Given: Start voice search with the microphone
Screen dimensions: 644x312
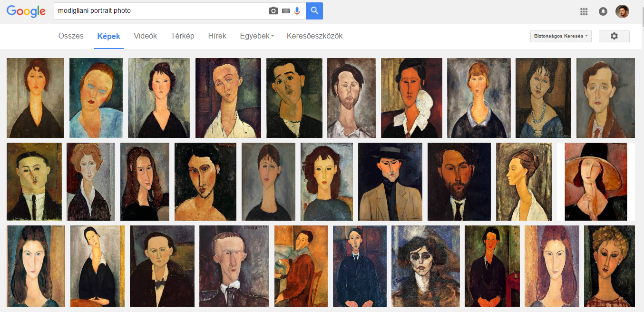Looking at the screenshot, I should [297, 11].
